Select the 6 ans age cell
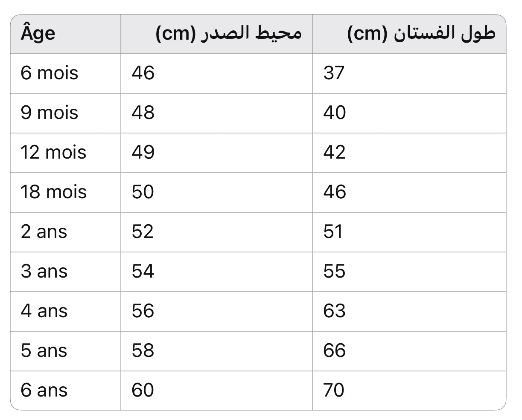Screen dimensions: 522x420 tap(44, 391)
